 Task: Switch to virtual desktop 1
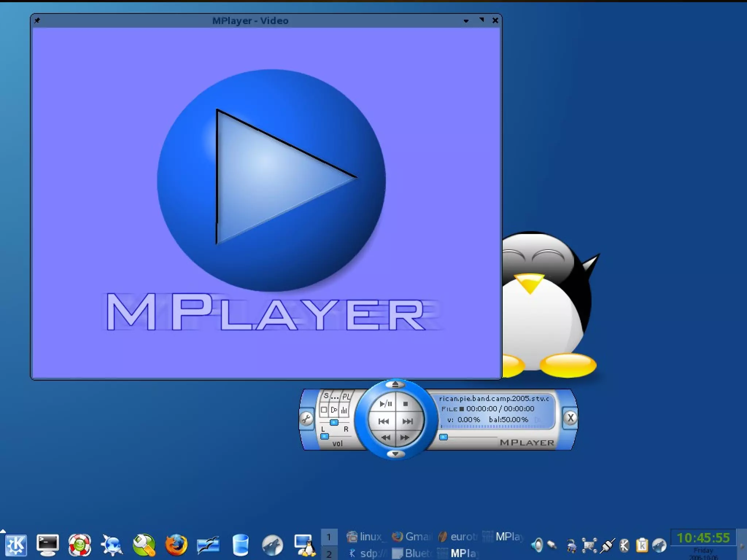(x=329, y=537)
